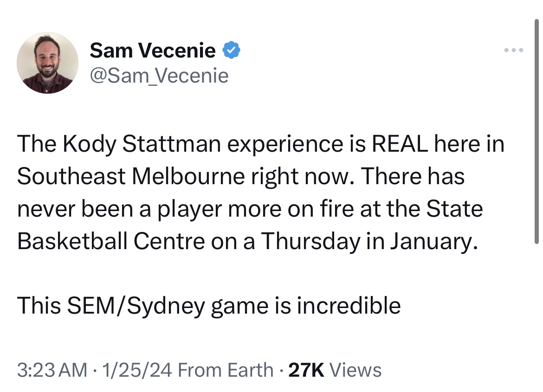Viewport: 543px width, 392px height.
Task: Click Thursday in January phrase
Action: pos(369,241)
